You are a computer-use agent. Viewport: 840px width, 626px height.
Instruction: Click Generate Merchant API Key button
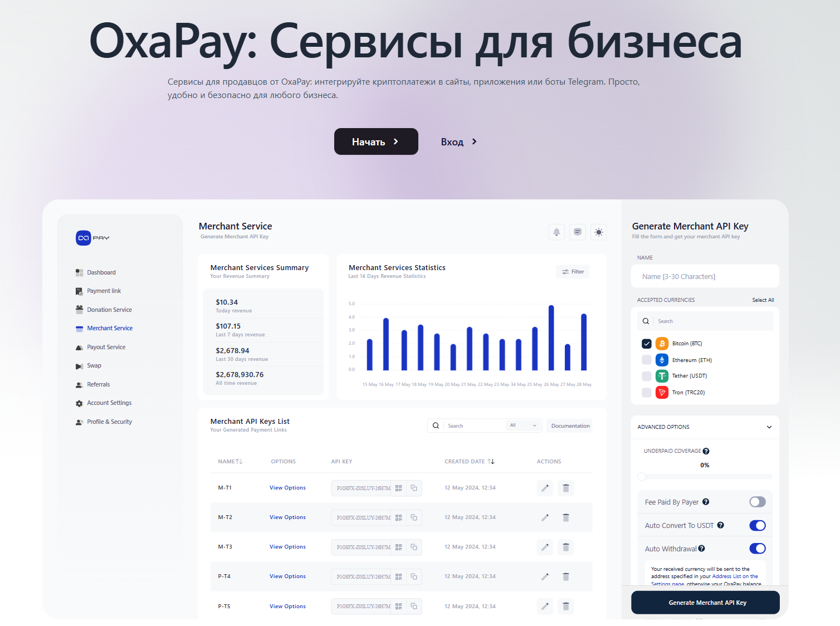pos(705,603)
